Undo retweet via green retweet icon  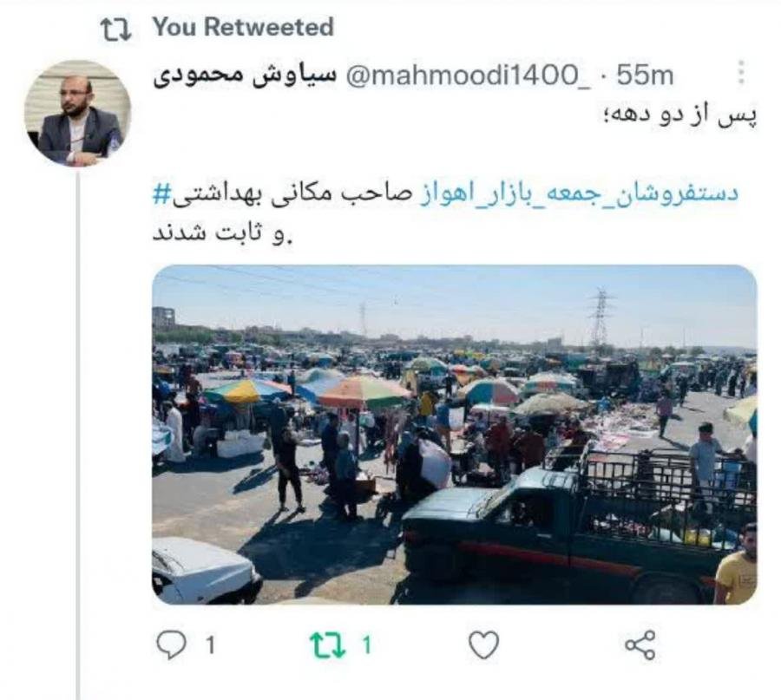click(x=327, y=645)
